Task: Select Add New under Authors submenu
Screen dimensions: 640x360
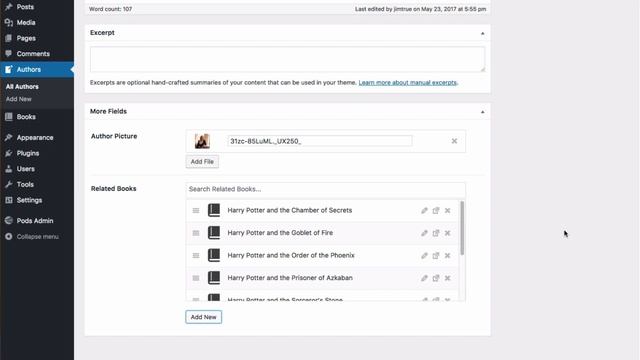Action: tap(18, 99)
